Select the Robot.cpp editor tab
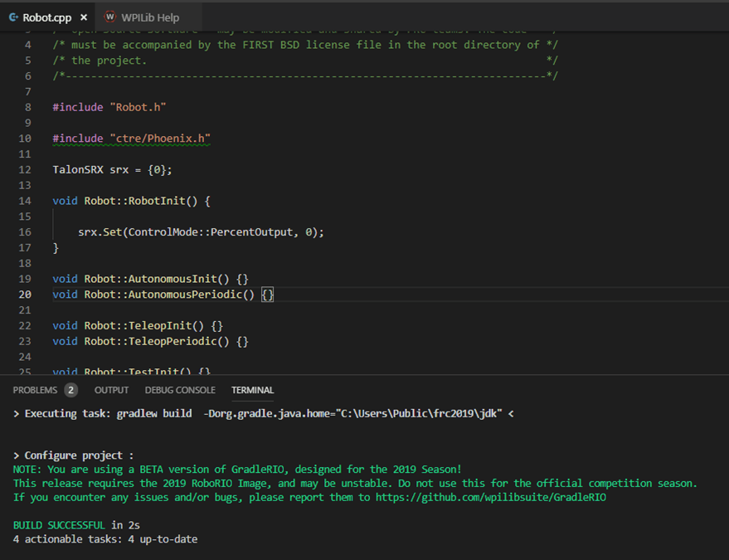The image size is (729, 560). click(x=47, y=17)
